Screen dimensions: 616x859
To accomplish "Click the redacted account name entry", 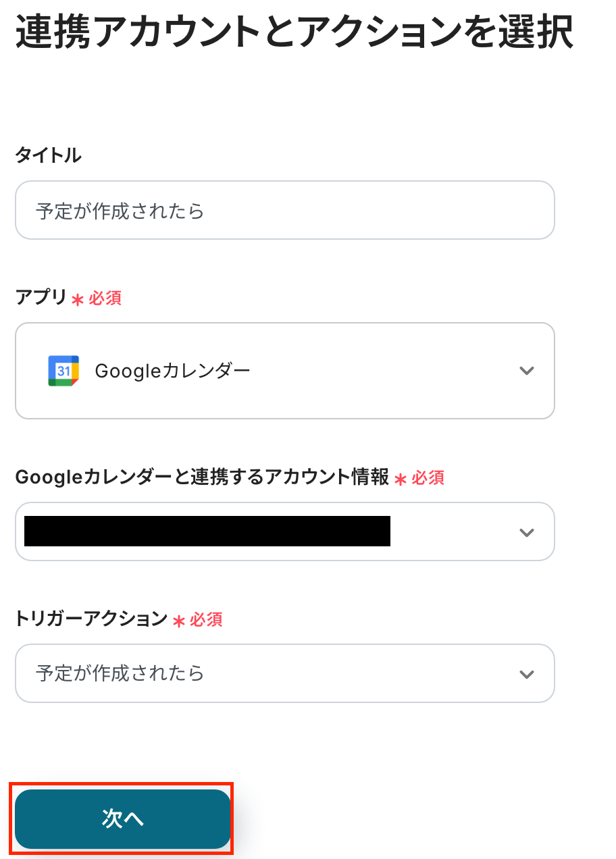I will tap(207, 531).
